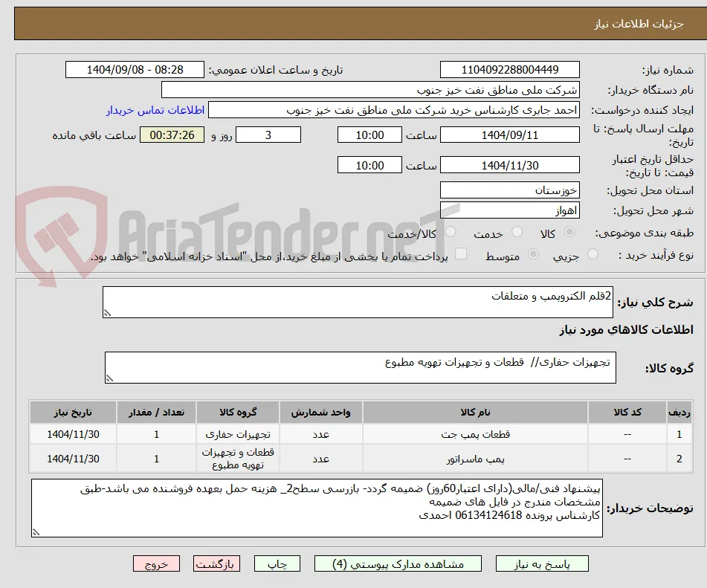
Task: Click the announcement date field 1404/09/08 - 08:28
Action: (135, 70)
